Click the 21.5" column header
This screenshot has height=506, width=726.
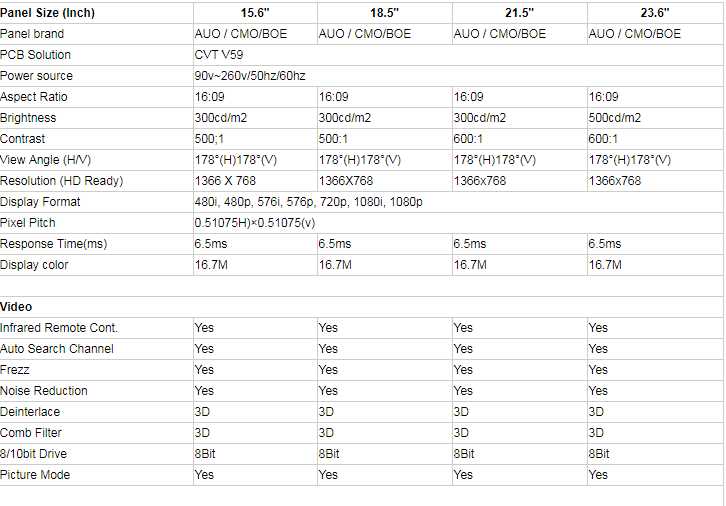(x=519, y=12)
